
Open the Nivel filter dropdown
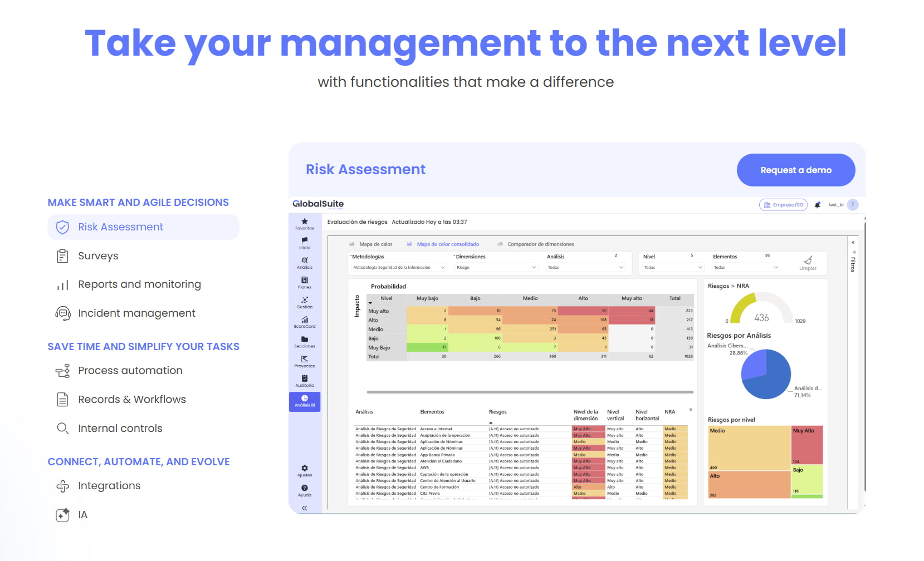click(673, 268)
